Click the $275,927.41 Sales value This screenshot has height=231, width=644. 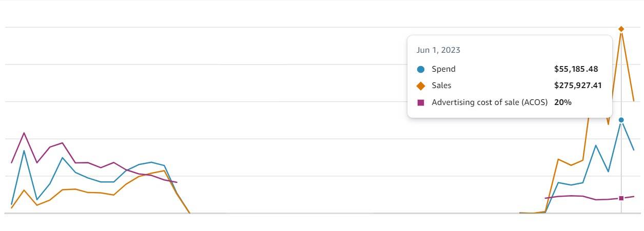pos(578,86)
